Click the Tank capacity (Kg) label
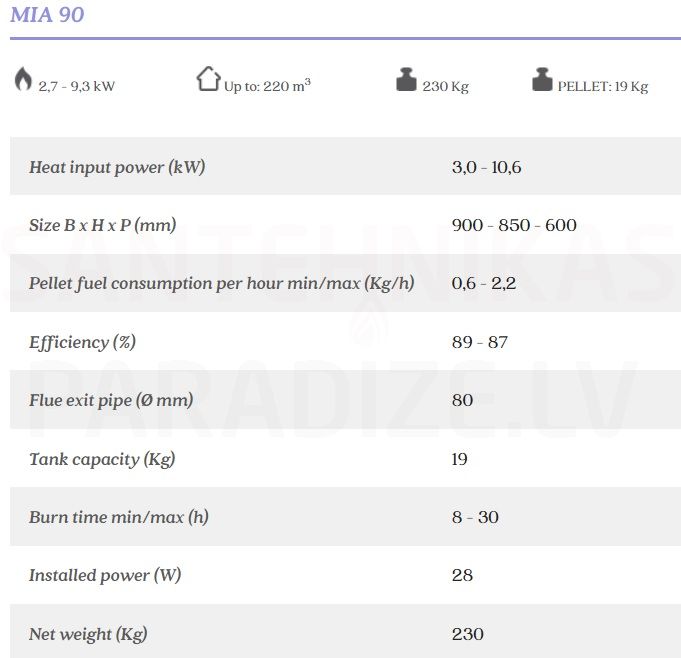The image size is (681, 658). coord(102,459)
